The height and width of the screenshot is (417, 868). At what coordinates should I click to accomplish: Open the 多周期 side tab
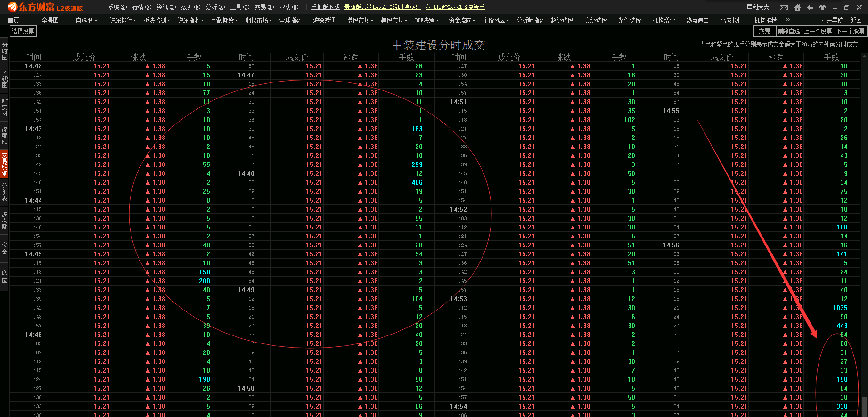[5, 221]
